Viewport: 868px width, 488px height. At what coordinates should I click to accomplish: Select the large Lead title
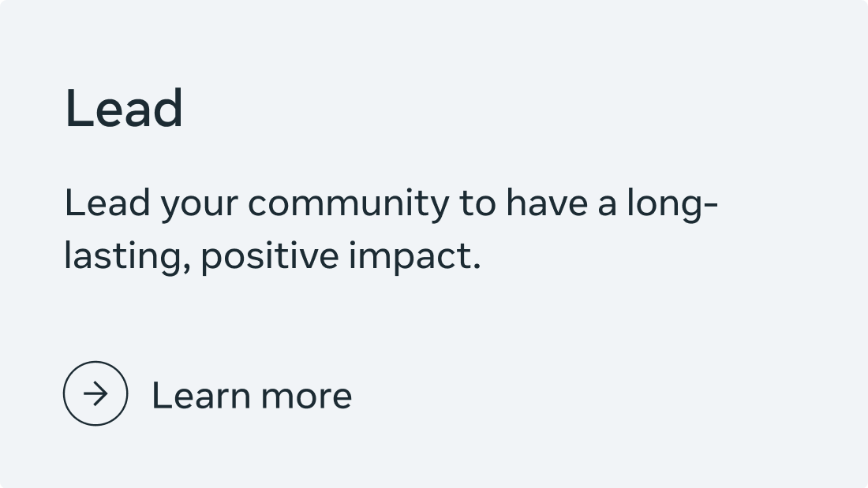point(124,109)
